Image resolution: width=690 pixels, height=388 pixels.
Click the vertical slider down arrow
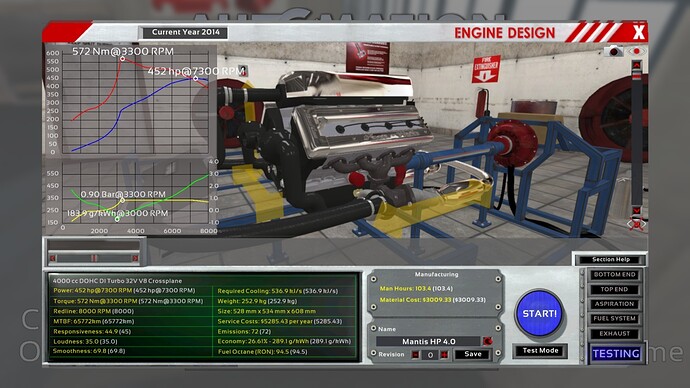tap(636, 211)
